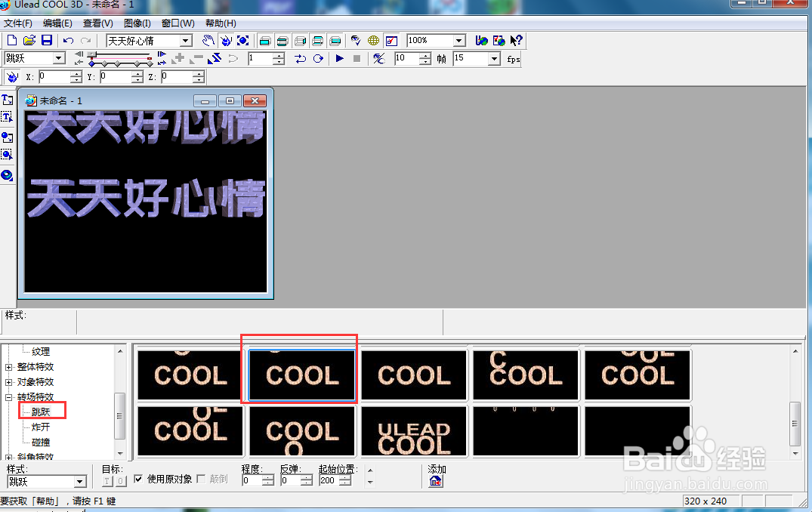Expand the 斜角特效 tree node
Image resolution: width=812 pixels, height=512 pixels.
(x=8, y=458)
